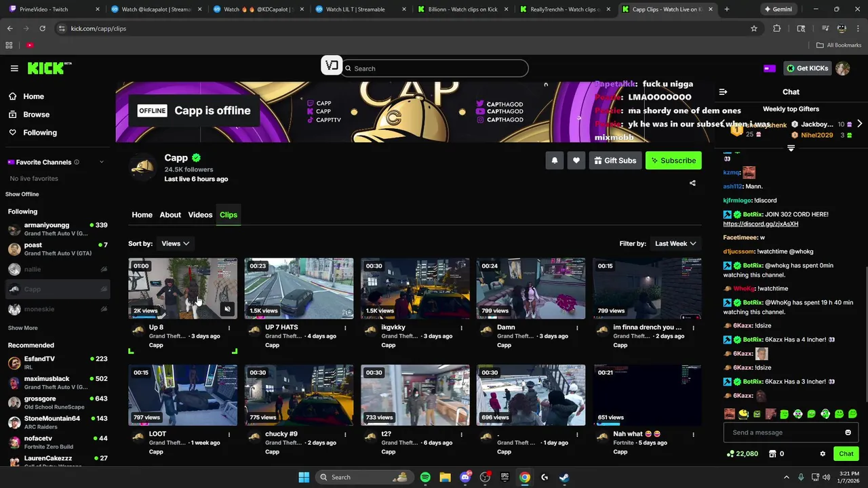Open options for the chucky #9 clip
This screenshot has width=868, height=488.
click(x=345, y=434)
